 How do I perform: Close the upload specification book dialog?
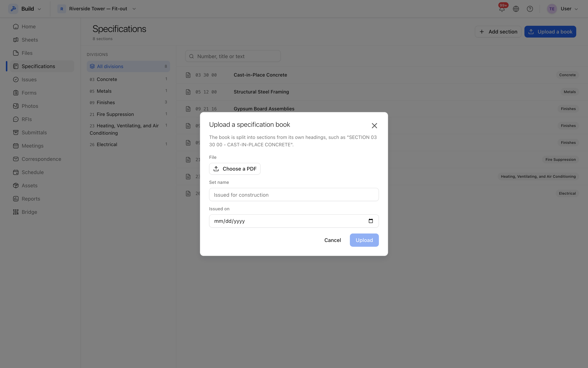pyautogui.click(x=374, y=126)
